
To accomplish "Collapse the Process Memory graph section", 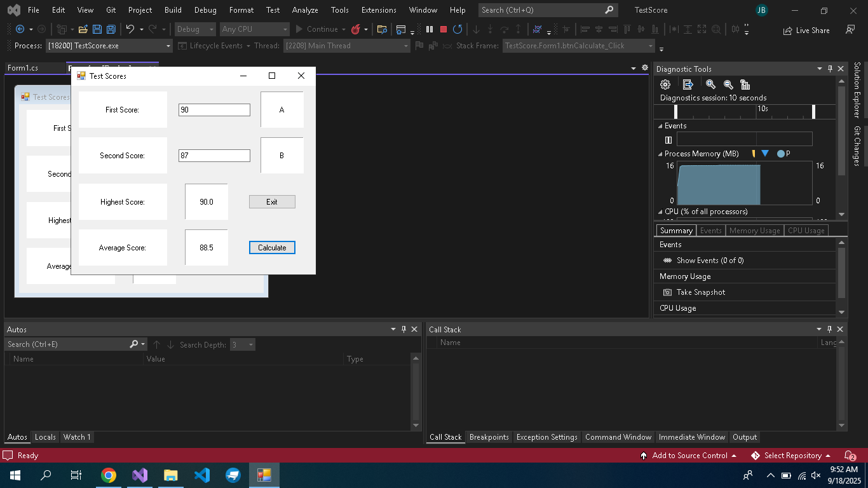I will [x=660, y=154].
